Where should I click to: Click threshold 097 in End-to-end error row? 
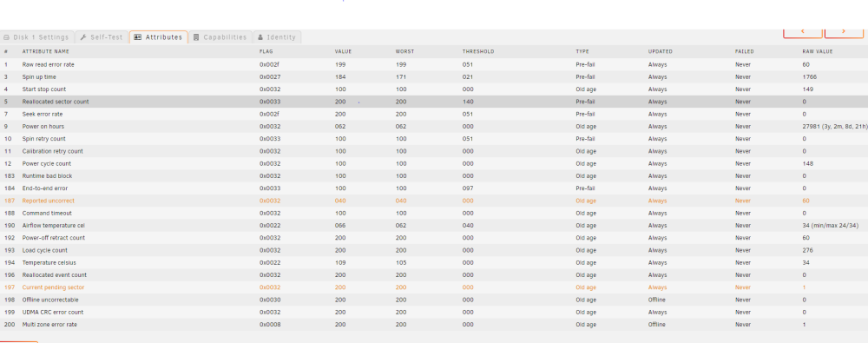coord(468,188)
